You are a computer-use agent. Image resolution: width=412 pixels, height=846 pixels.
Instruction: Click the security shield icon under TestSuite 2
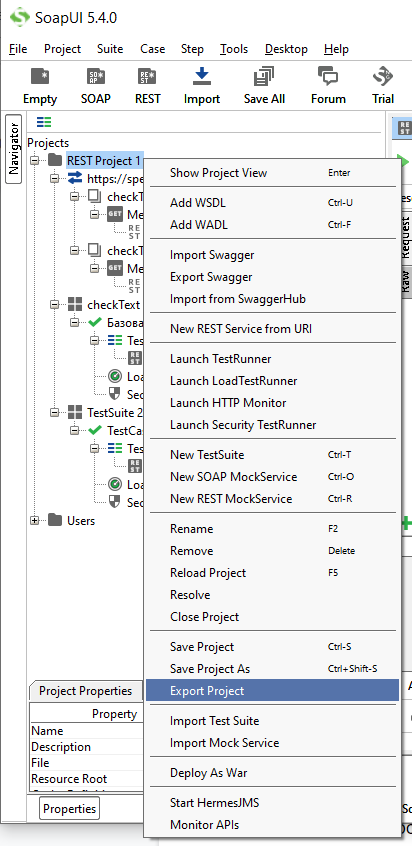(115, 502)
